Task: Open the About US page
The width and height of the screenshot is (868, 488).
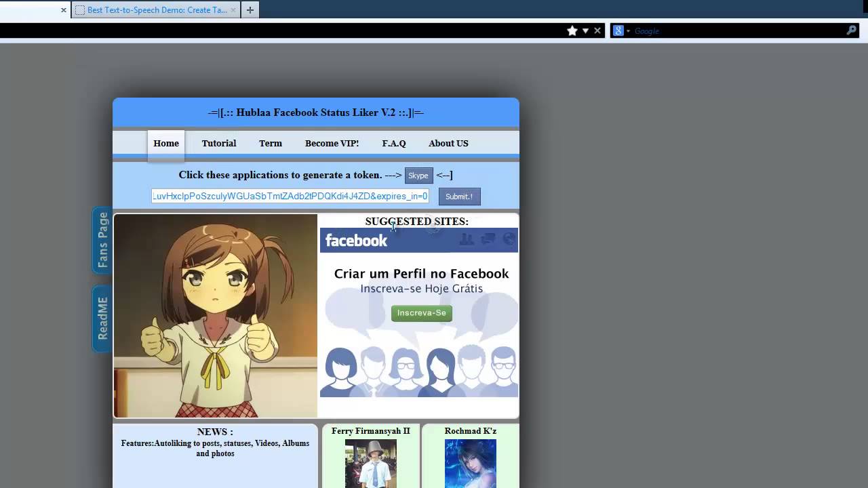Action: pos(448,143)
